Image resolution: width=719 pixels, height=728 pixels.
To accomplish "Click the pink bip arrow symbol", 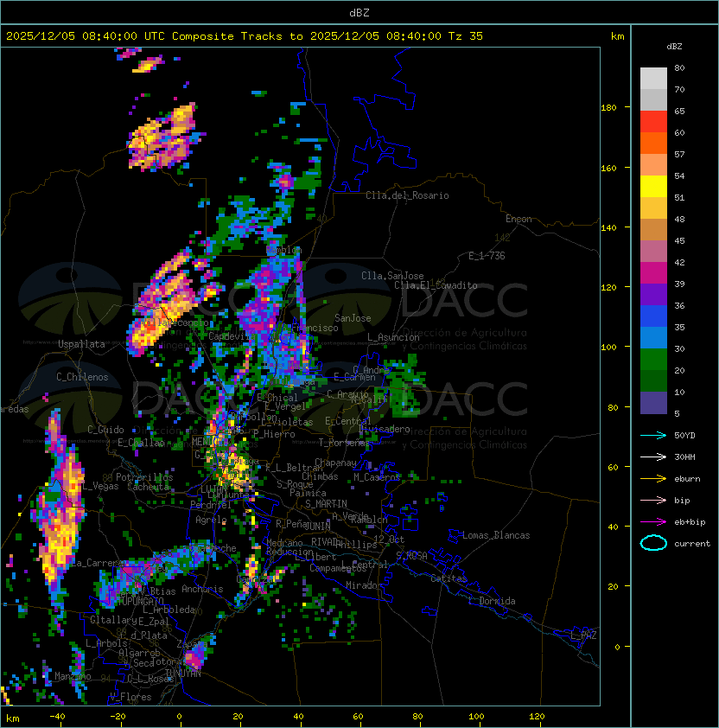I will 653,500.
